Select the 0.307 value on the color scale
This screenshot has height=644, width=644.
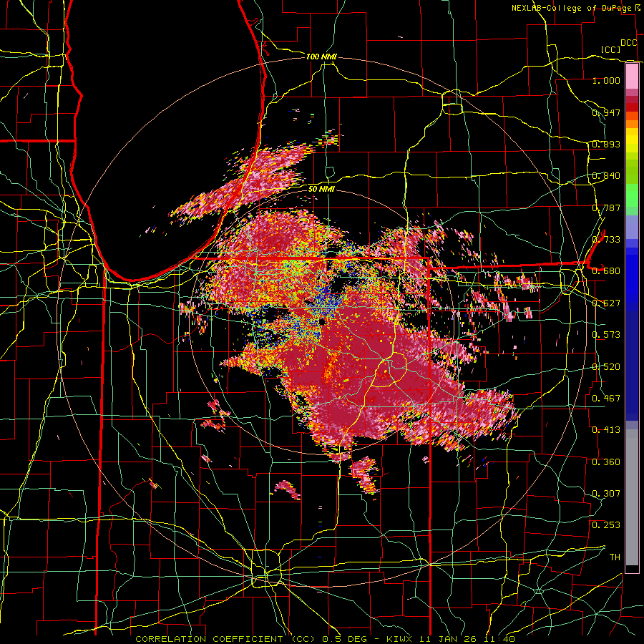[x=606, y=494]
